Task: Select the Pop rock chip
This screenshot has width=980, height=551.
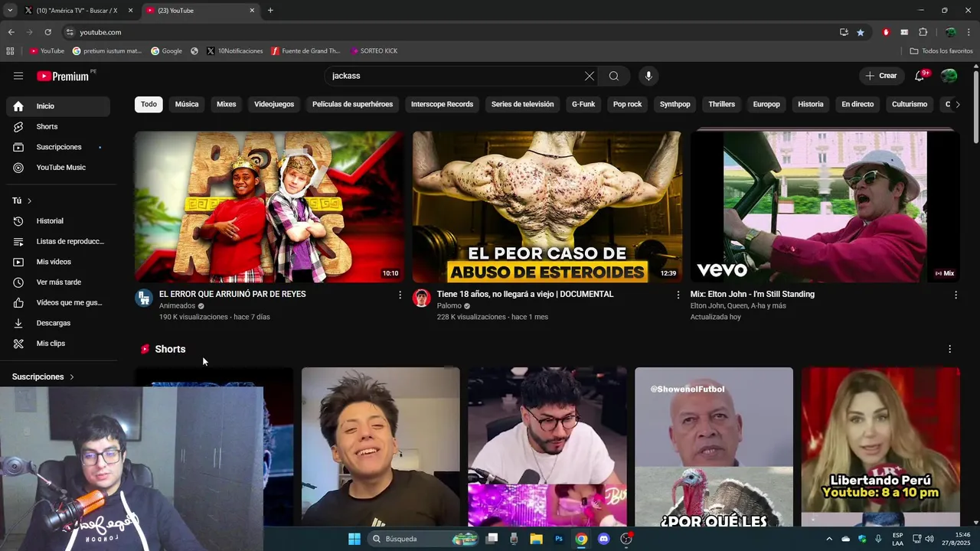Action: (x=627, y=104)
